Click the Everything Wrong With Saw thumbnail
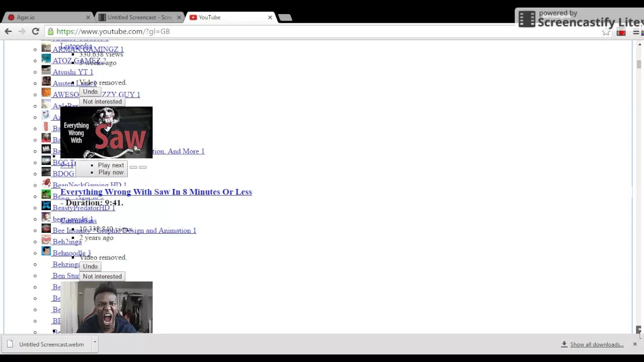 [x=106, y=132]
